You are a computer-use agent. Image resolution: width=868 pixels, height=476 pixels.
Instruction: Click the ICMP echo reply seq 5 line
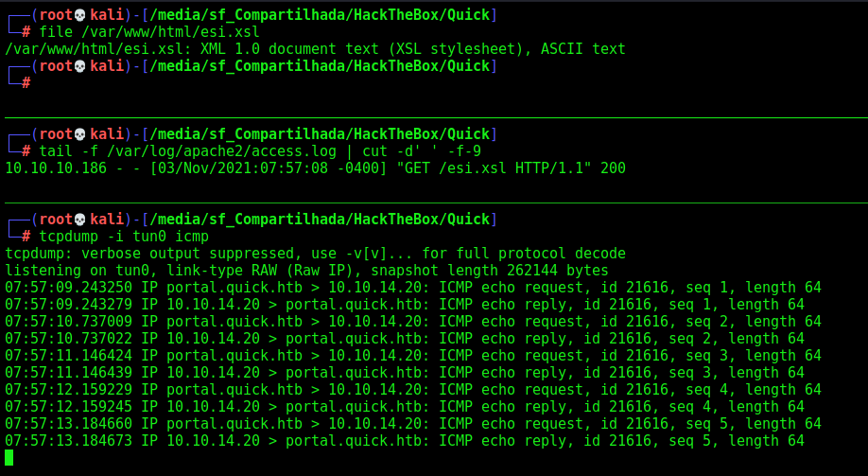(405, 441)
